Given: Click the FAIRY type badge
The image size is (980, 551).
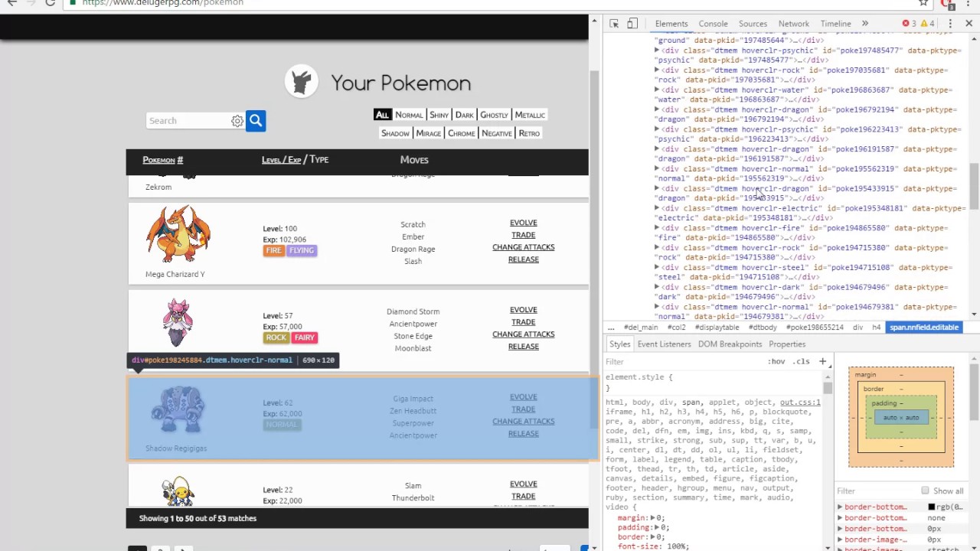Looking at the screenshot, I should click(304, 337).
